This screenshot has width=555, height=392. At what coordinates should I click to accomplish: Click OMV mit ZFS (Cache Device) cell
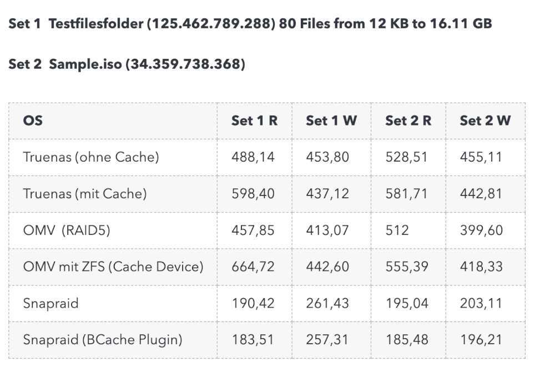[x=113, y=267]
